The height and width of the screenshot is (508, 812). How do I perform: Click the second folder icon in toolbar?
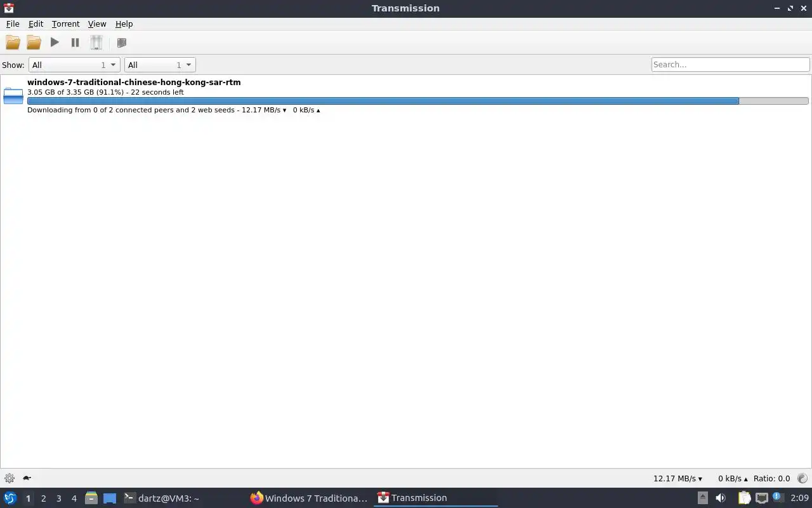tap(34, 43)
